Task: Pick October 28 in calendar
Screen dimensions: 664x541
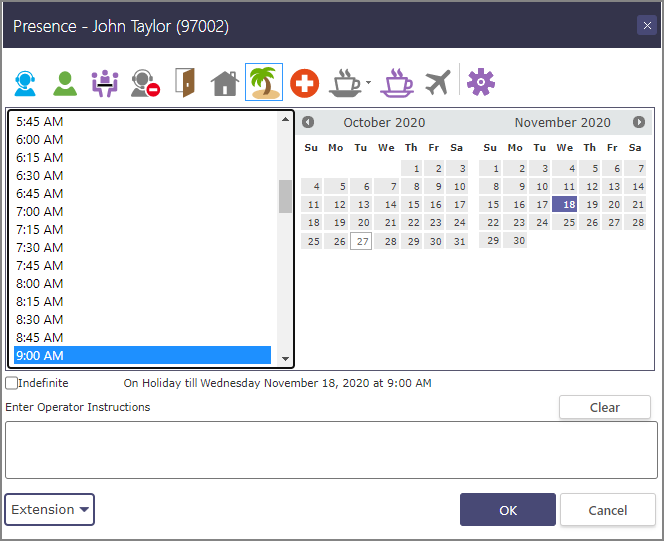Action: pyautogui.click(x=386, y=241)
